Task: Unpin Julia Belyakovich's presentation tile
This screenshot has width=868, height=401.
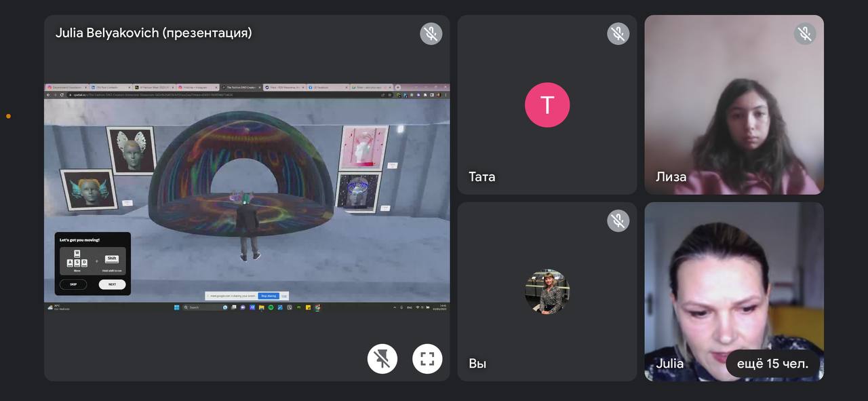Action: tap(382, 359)
